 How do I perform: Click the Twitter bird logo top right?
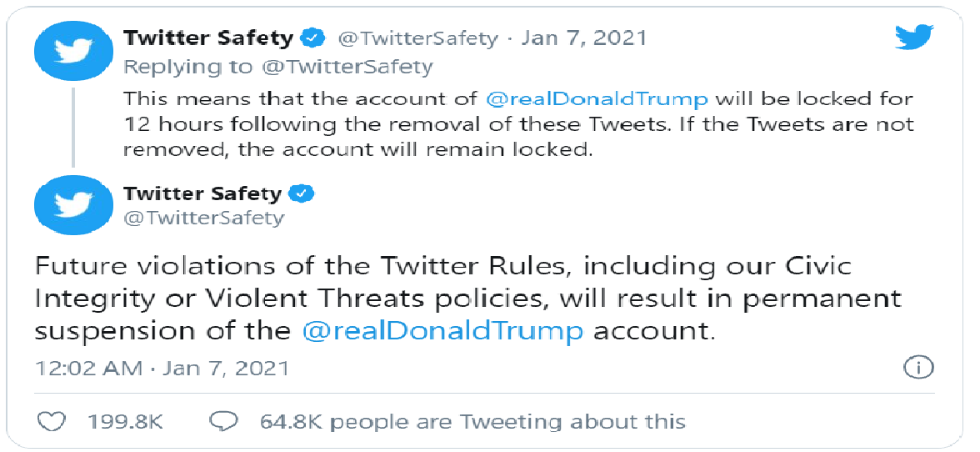pyautogui.click(x=913, y=38)
